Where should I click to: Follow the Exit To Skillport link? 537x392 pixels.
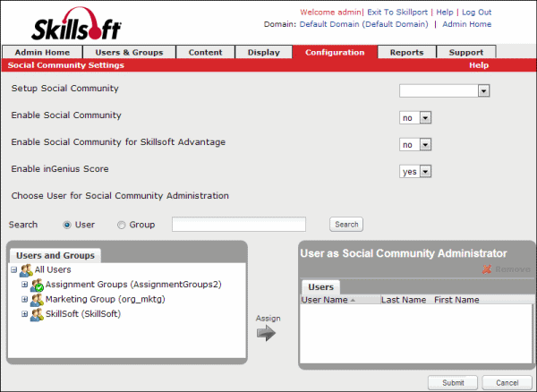click(x=397, y=13)
